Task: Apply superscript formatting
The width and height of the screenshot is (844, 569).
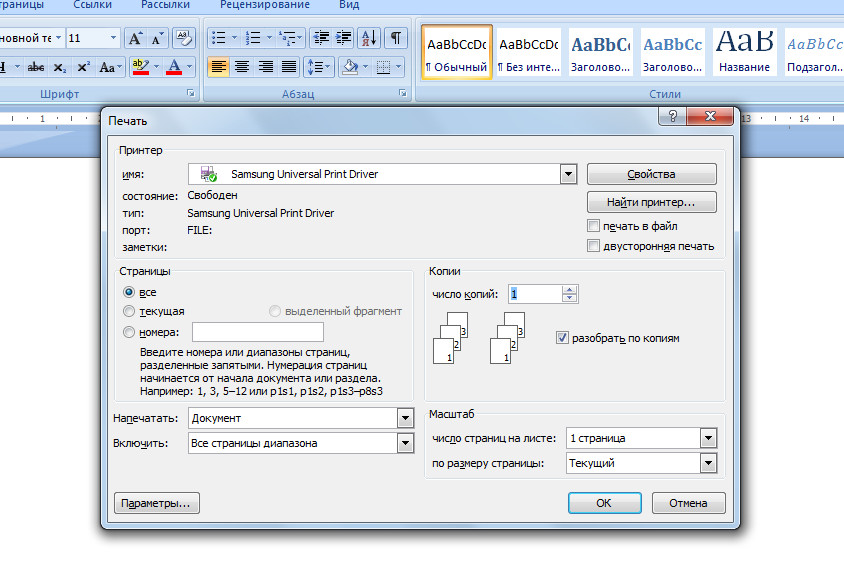Action: (x=83, y=67)
